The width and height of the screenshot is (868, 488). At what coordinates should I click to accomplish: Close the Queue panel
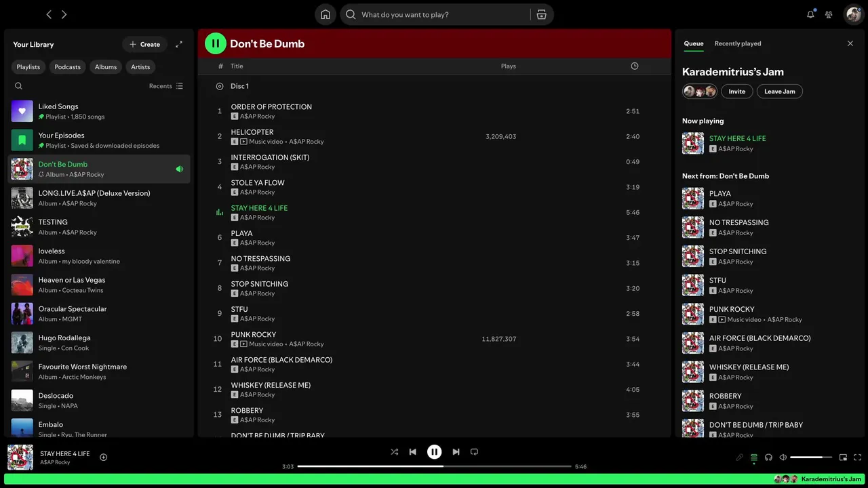[850, 43]
